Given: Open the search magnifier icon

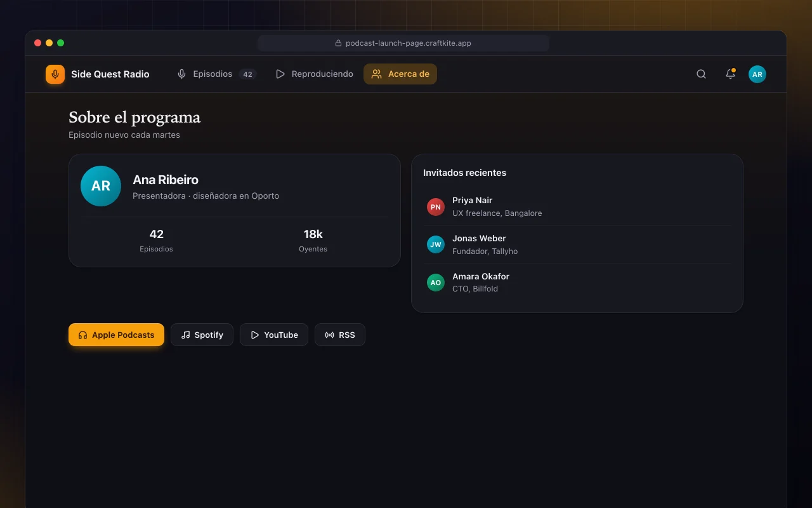Looking at the screenshot, I should point(701,74).
